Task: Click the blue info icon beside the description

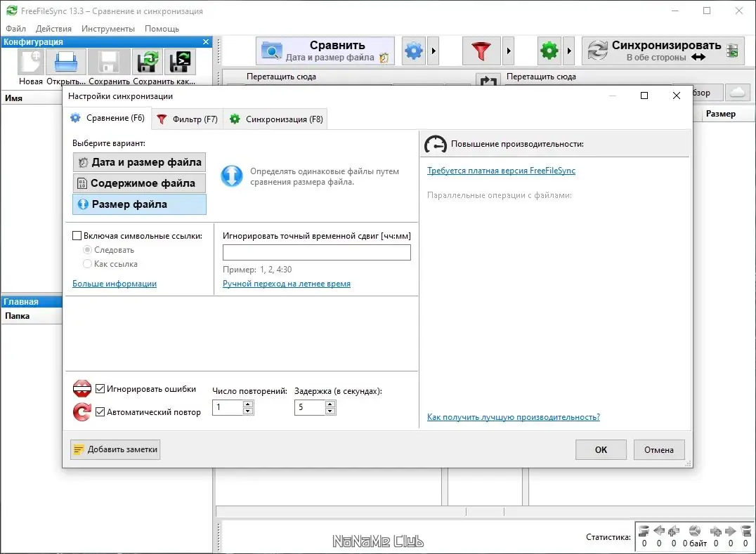Action: pyautogui.click(x=232, y=176)
